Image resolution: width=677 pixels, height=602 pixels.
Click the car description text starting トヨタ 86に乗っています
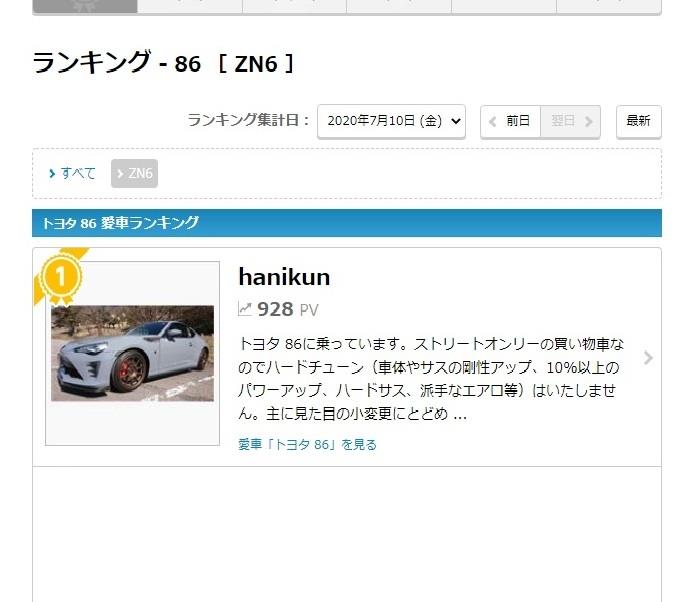pyautogui.click(x=431, y=379)
